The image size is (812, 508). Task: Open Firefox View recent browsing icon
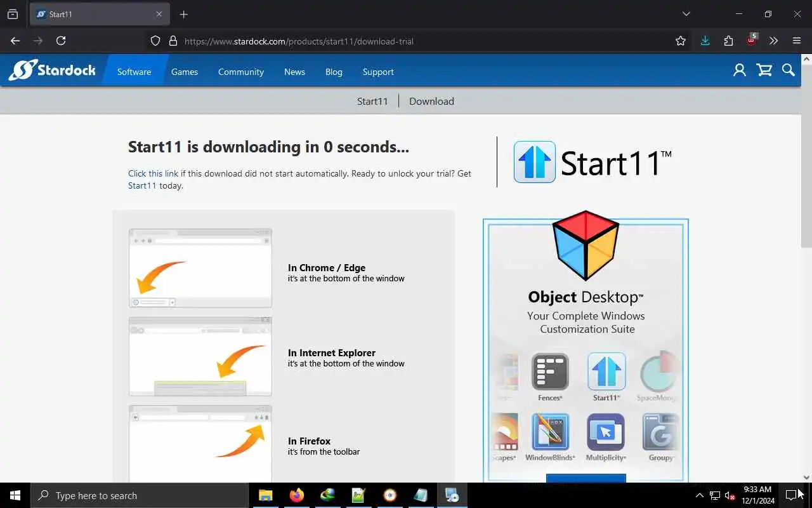13,14
